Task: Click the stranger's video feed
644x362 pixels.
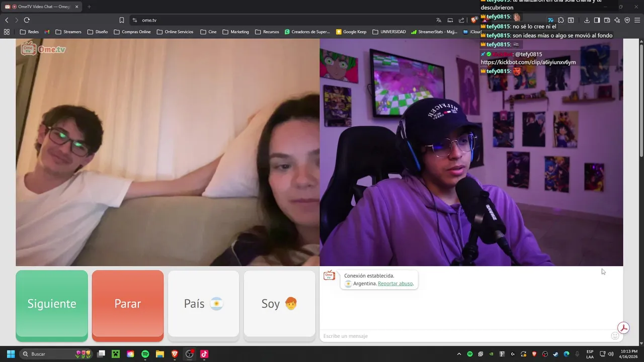Action: click(168, 152)
